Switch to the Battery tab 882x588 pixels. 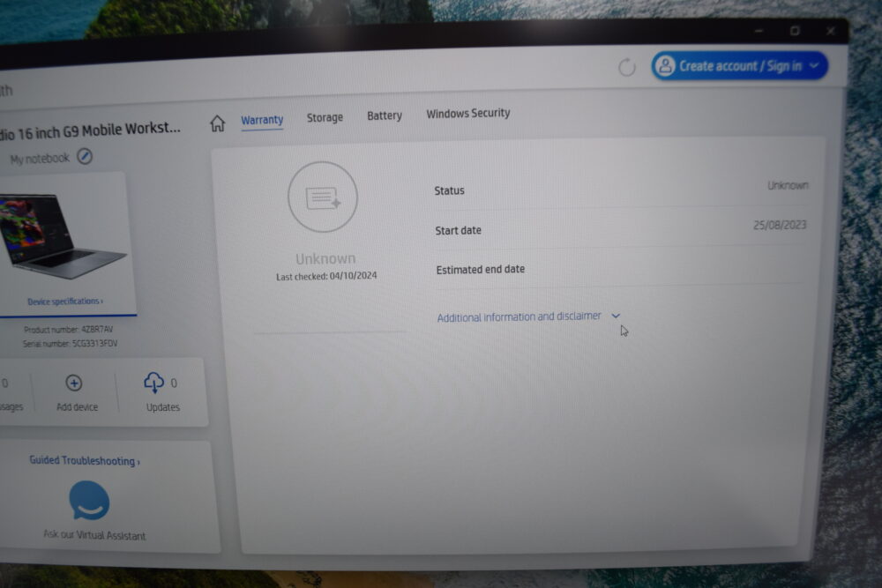385,115
